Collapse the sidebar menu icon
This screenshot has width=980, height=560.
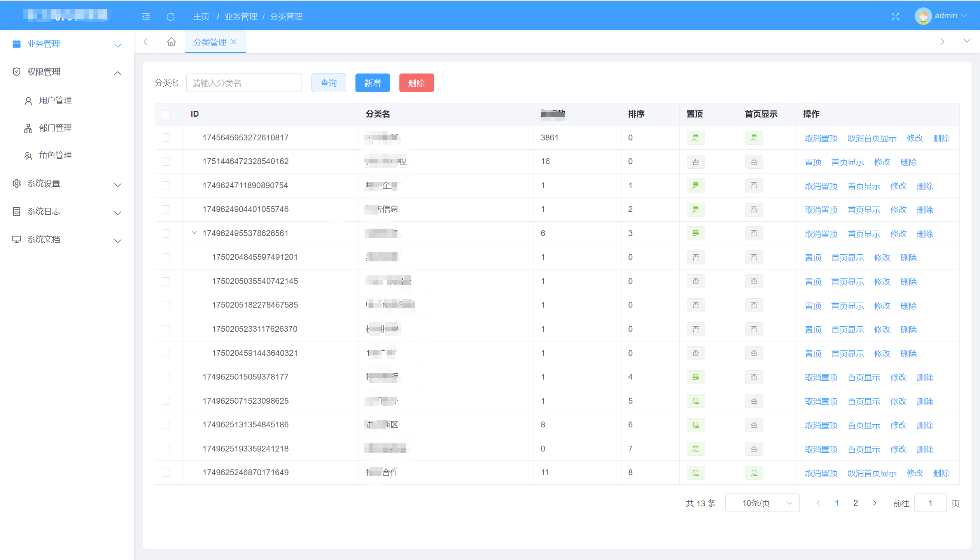(146, 17)
